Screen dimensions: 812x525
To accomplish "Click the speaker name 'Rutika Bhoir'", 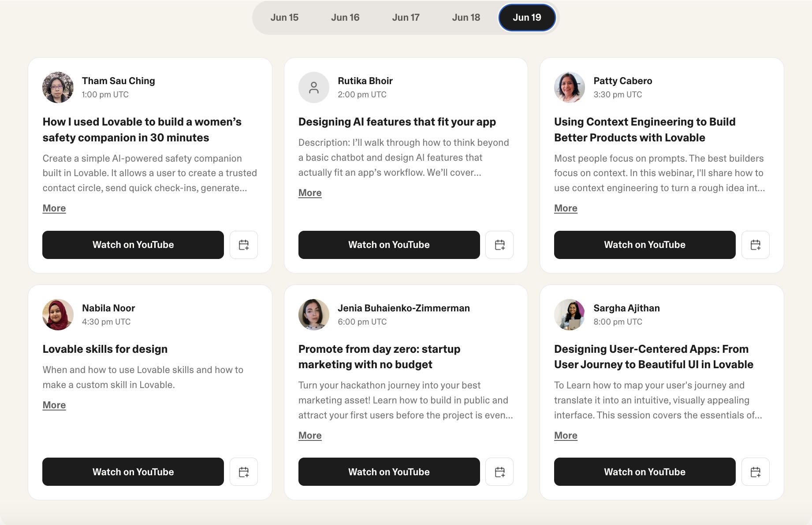I will (x=365, y=81).
